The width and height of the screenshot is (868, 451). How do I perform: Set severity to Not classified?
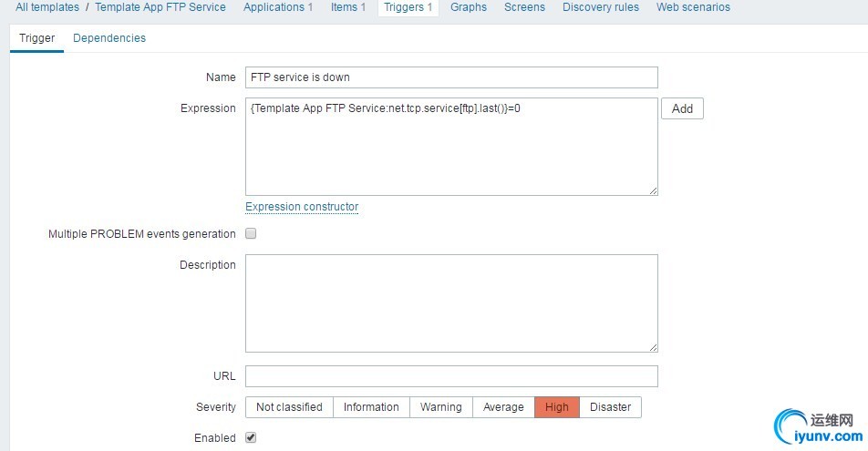[x=289, y=407]
